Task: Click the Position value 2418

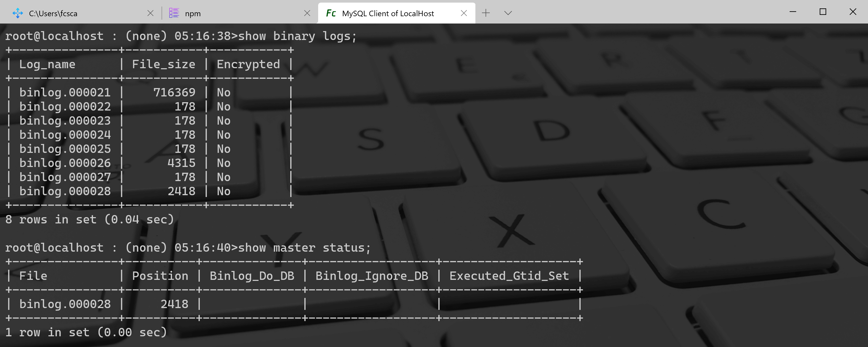Action: [174, 304]
